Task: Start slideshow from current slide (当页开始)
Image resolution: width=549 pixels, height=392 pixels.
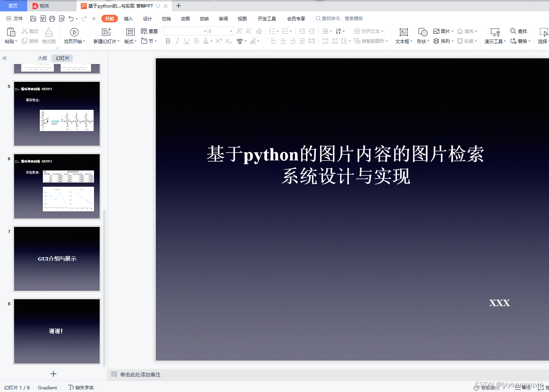Action: (74, 36)
